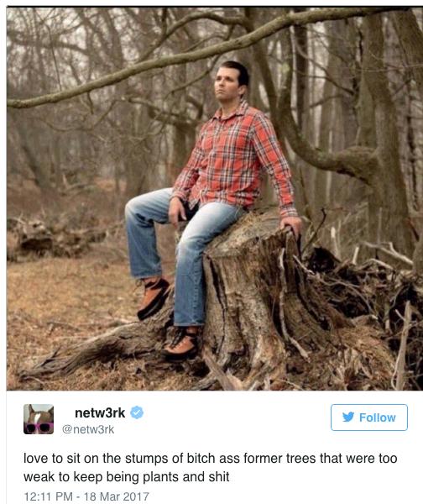Click the pink sunglasses on the avatar
Image resolution: width=423 pixels, height=504 pixels.
click(39, 428)
